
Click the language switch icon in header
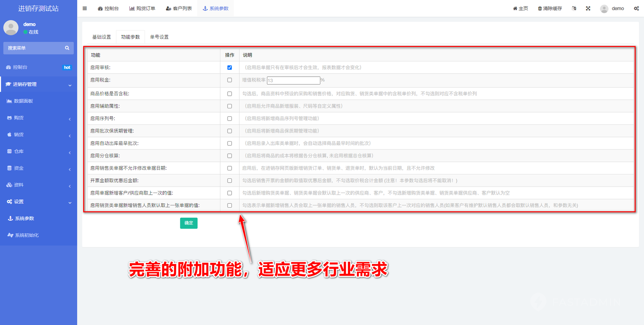(x=574, y=8)
